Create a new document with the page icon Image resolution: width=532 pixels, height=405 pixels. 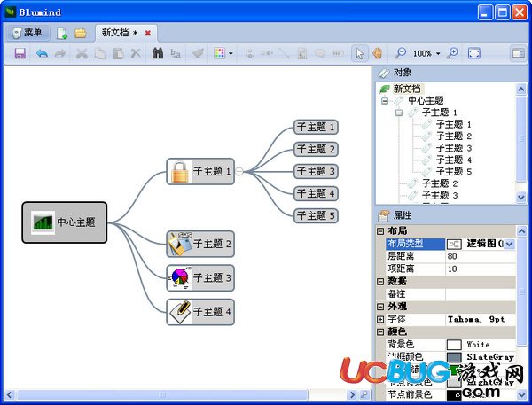[x=62, y=34]
